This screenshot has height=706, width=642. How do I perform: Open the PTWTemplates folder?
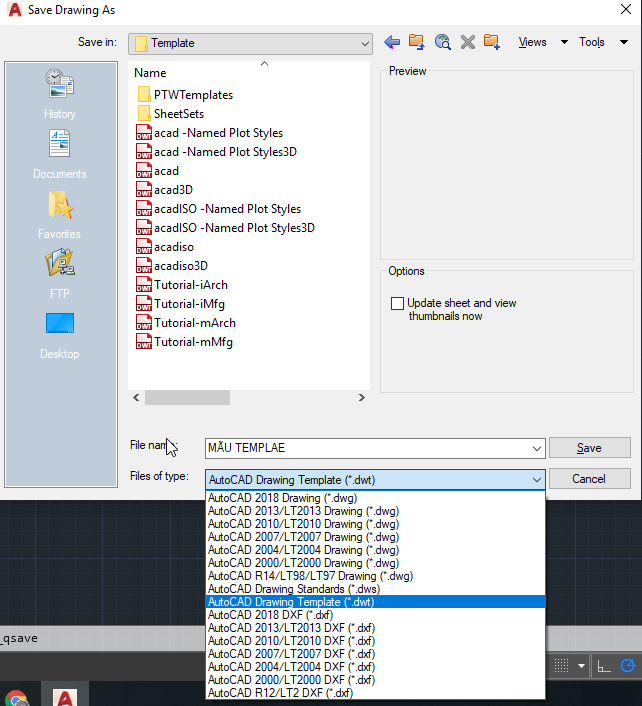point(185,95)
